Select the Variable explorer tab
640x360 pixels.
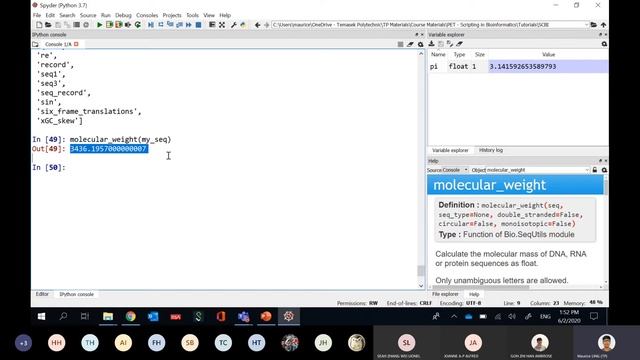pos(450,150)
